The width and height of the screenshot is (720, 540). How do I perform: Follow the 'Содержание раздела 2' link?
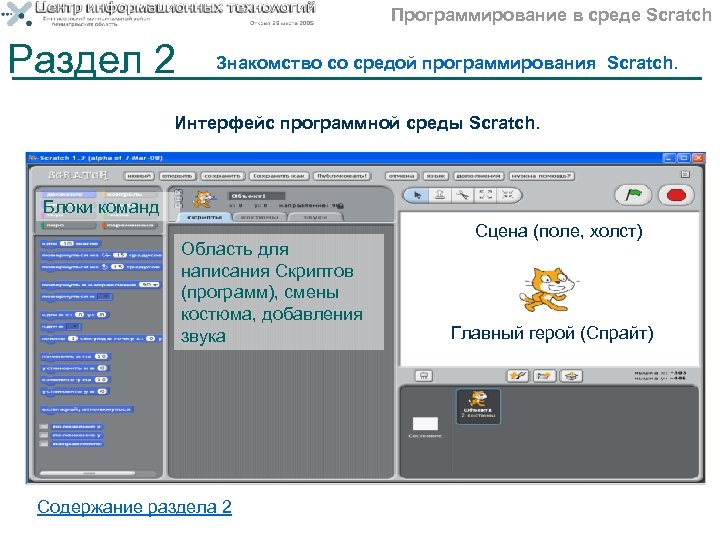tap(134, 507)
